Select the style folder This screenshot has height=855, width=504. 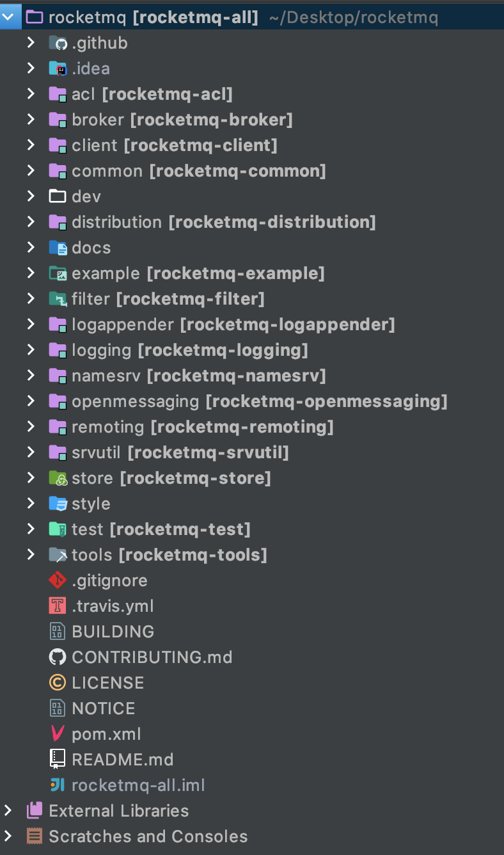252,504
